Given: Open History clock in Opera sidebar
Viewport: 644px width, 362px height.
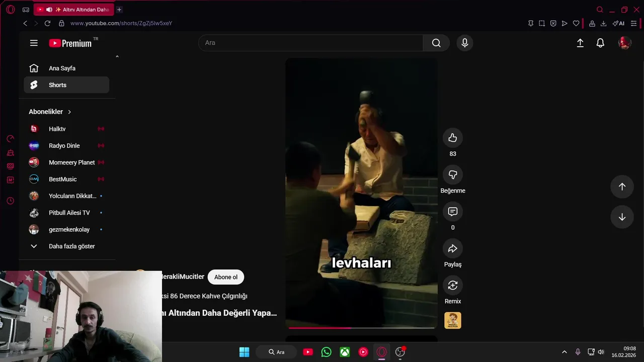Looking at the screenshot, I should pyautogui.click(x=10, y=201).
